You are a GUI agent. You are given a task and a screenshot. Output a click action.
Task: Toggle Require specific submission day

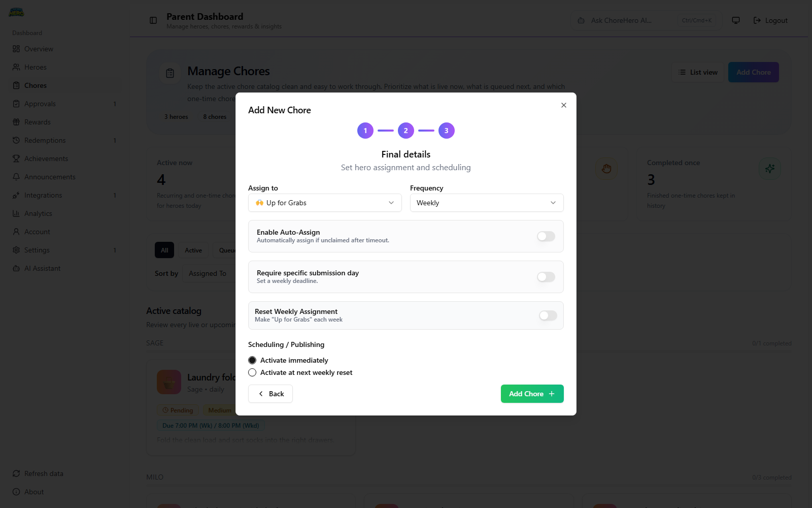coord(546,276)
